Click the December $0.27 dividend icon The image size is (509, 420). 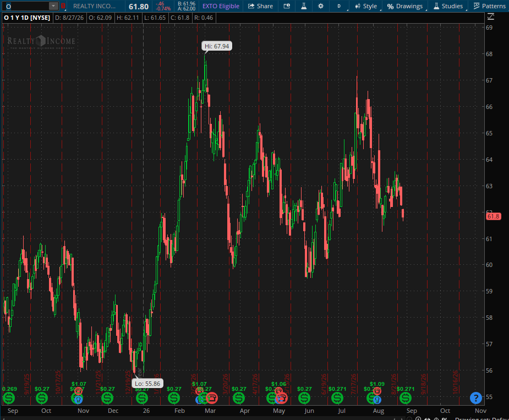coord(107,398)
